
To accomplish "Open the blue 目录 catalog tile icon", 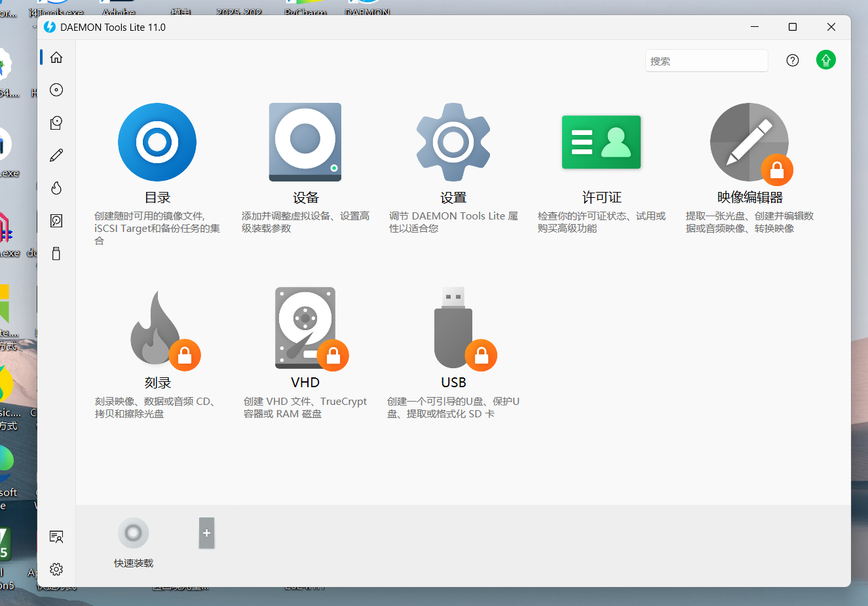I will (157, 142).
